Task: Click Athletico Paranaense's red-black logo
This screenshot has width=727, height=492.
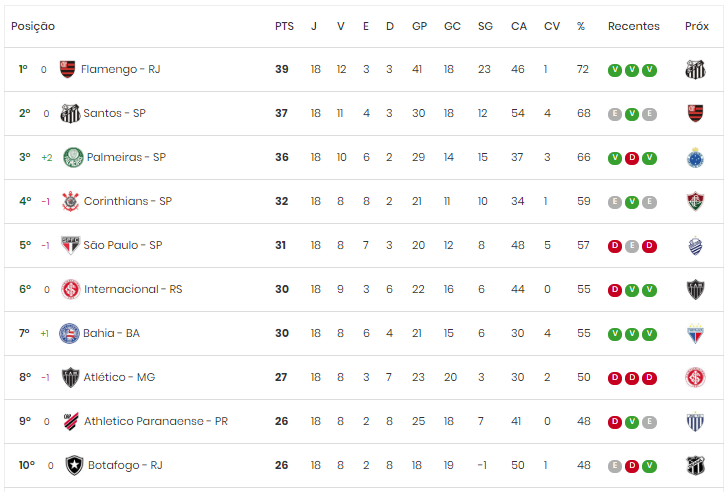Action: click(71, 421)
